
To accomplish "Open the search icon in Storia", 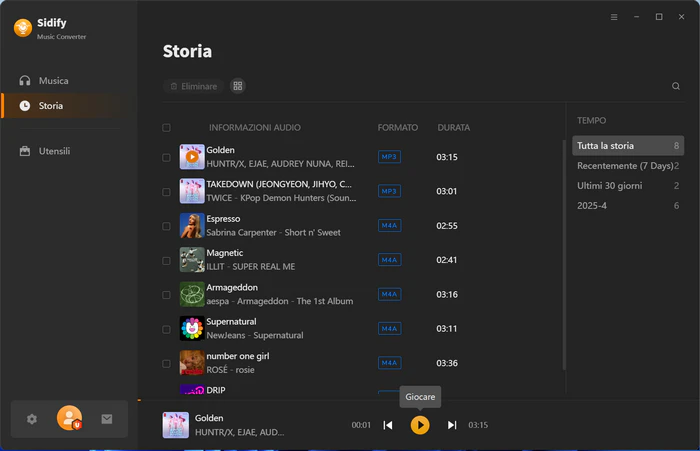I will click(675, 86).
